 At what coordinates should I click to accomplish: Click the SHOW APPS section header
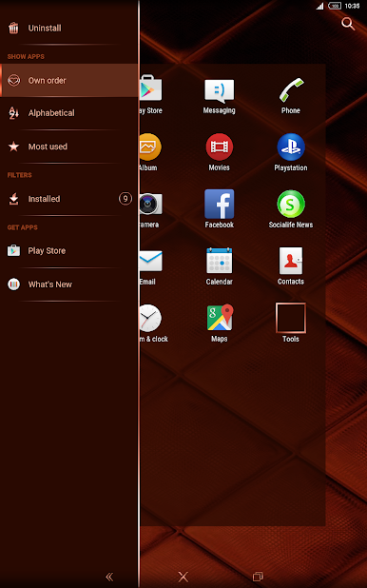(x=26, y=57)
